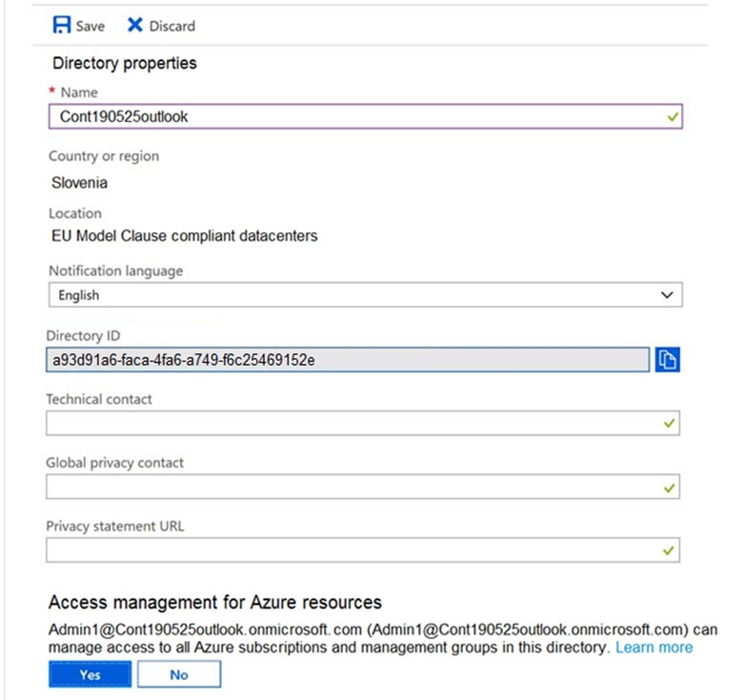Click the Directory ID label

point(83,336)
